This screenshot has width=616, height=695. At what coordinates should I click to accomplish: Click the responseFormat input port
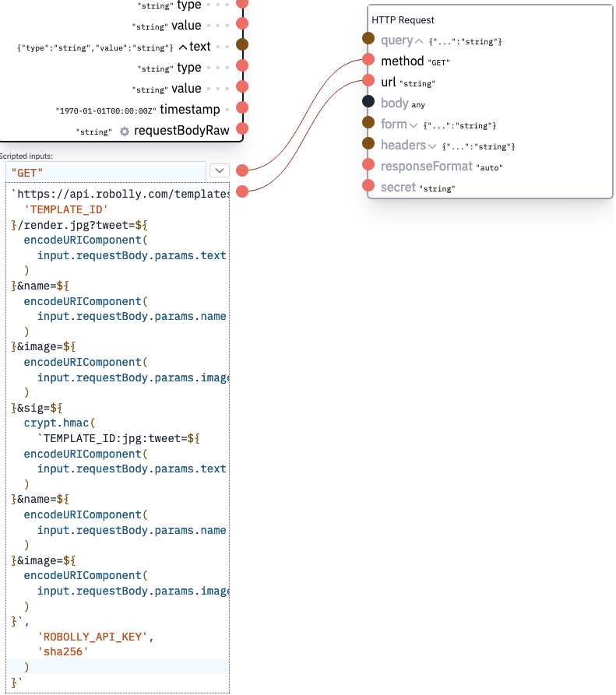(368, 164)
